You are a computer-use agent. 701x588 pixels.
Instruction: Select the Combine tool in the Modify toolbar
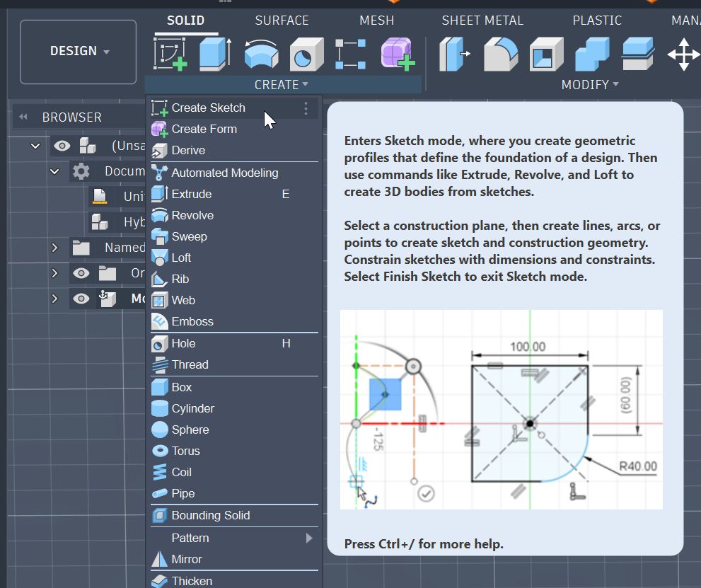592,54
